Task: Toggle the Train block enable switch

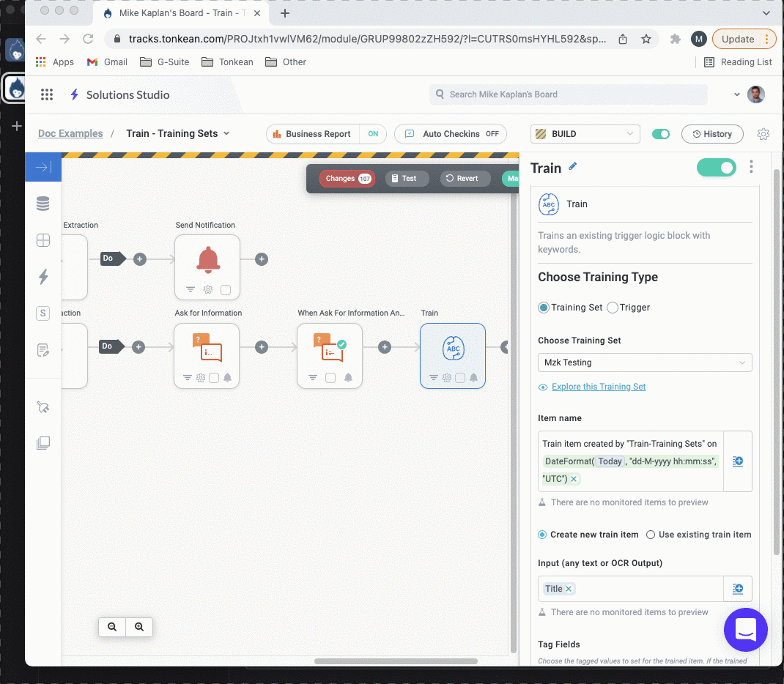Action: pyautogui.click(x=716, y=168)
